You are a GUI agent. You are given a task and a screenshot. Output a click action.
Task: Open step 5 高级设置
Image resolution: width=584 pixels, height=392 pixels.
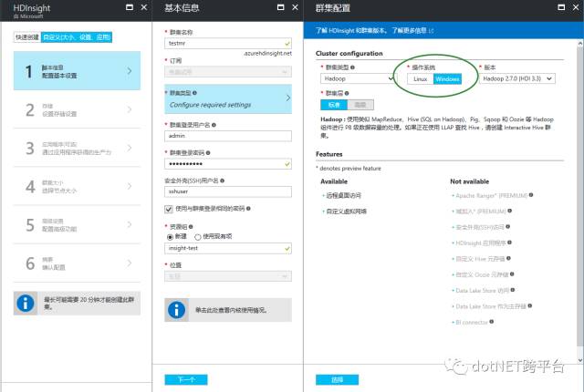click(x=77, y=224)
